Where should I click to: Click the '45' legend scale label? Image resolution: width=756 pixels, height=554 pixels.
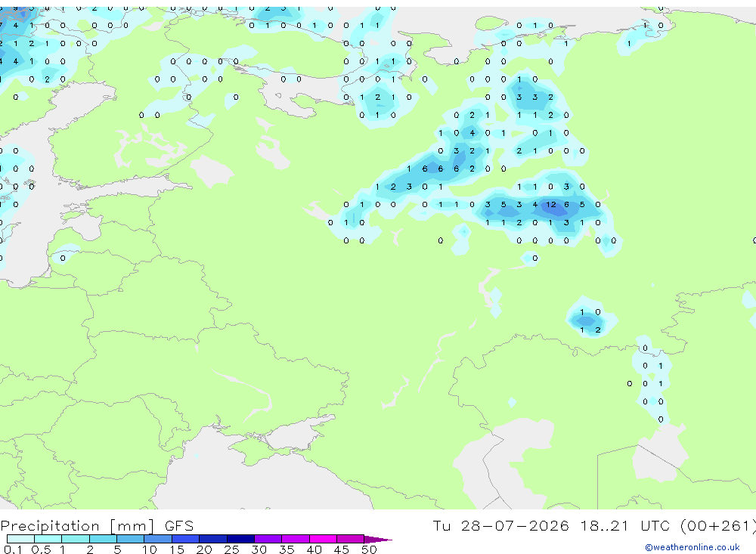click(x=342, y=549)
